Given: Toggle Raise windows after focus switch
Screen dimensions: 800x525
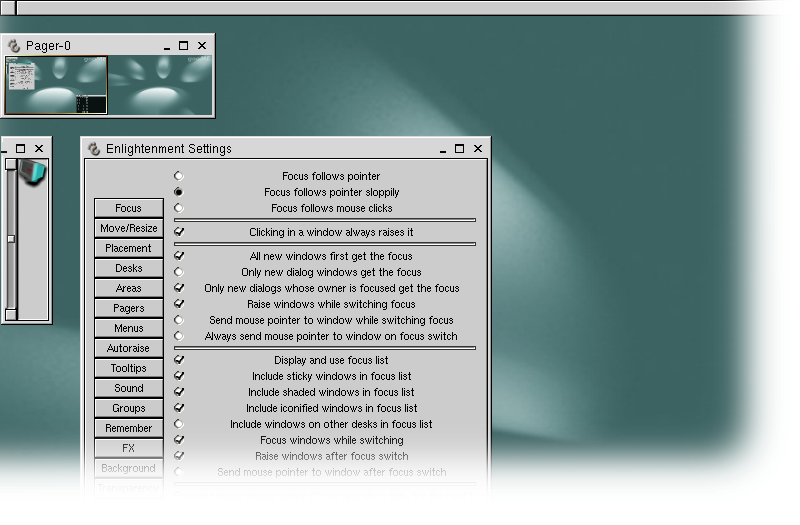Looking at the screenshot, I should tap(179, 456).
